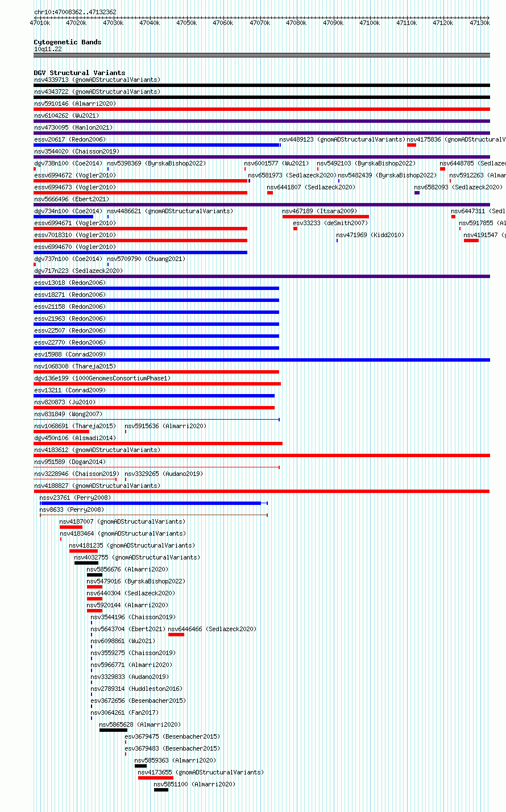Click the essv22770 (Redon2006) label
Viewport: 506px width, 812px height.
pos(70,342)
